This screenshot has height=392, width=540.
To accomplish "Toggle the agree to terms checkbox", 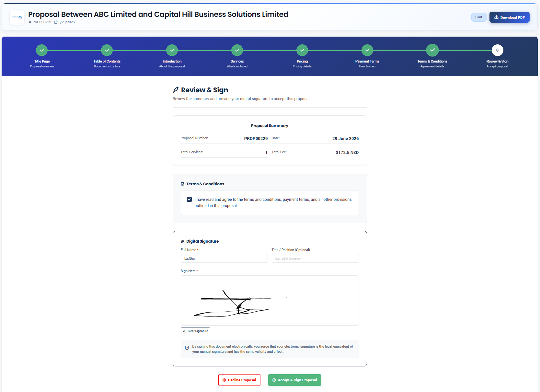I will click(189, 200).
